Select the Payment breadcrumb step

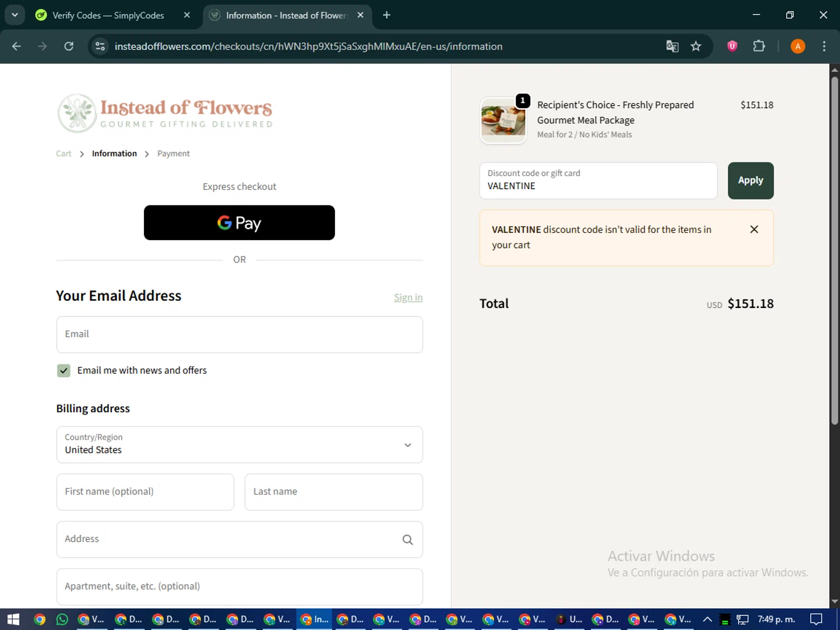174,153
